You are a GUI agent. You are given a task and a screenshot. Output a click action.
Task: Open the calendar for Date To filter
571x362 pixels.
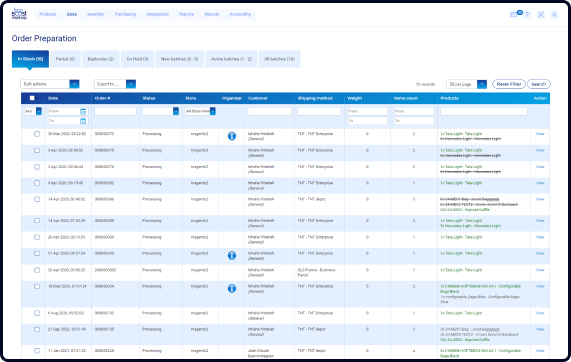(83, 121)
